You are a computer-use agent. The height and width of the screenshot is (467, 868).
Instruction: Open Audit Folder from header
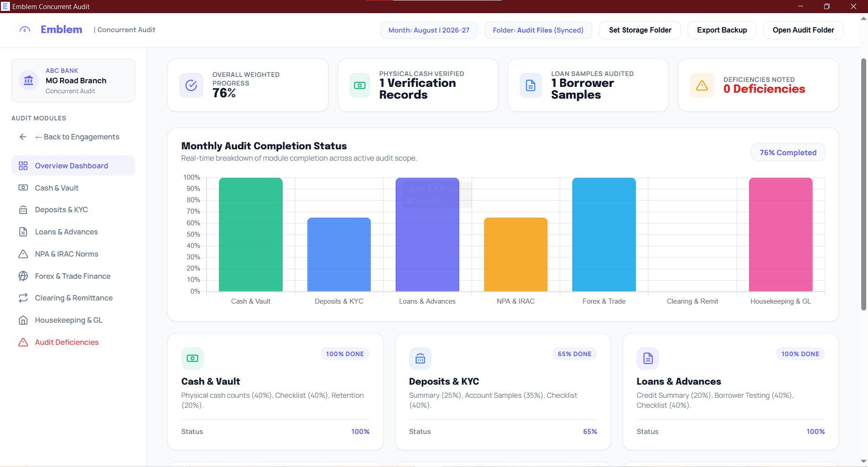click(x=803, y=30)
